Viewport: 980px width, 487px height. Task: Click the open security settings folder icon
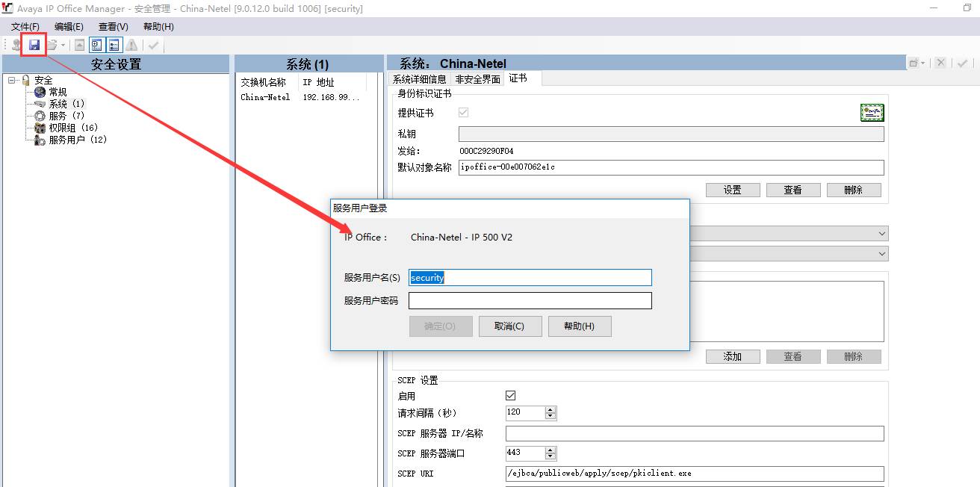coord(52,45)
